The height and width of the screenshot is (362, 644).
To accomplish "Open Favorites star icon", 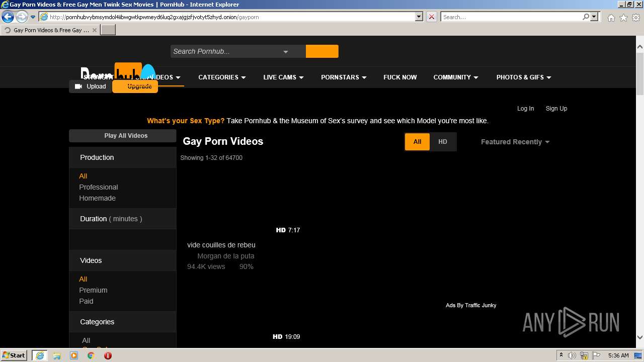I will (x=623, y=18).
